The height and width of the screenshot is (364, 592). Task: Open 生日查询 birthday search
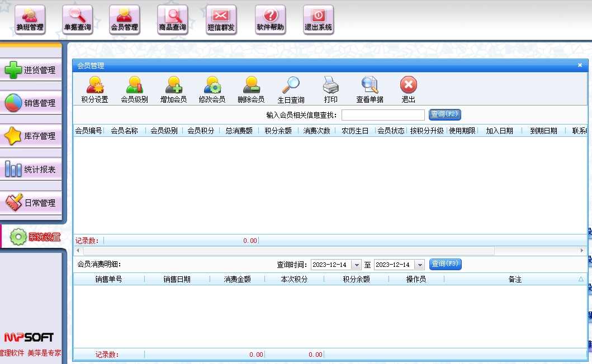coord(291,90)
